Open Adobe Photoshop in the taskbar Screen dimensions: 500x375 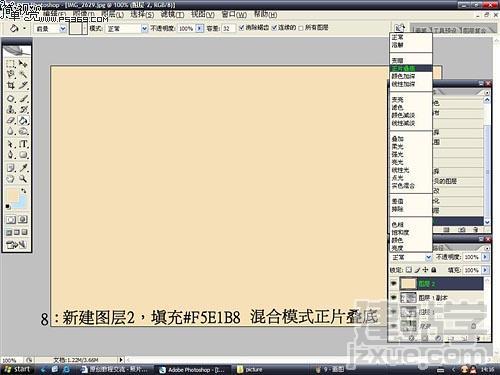pos(192,369)
